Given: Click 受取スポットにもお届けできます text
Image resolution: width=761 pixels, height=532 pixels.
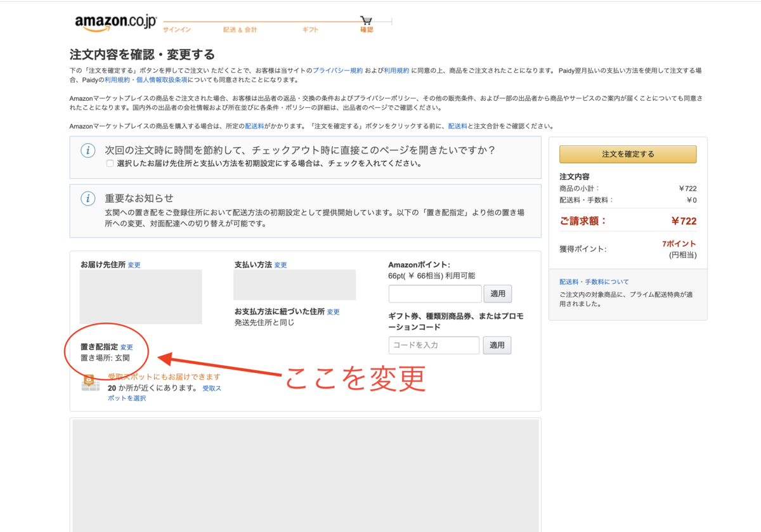Looking at the screenshot, I should coord(164,377).
